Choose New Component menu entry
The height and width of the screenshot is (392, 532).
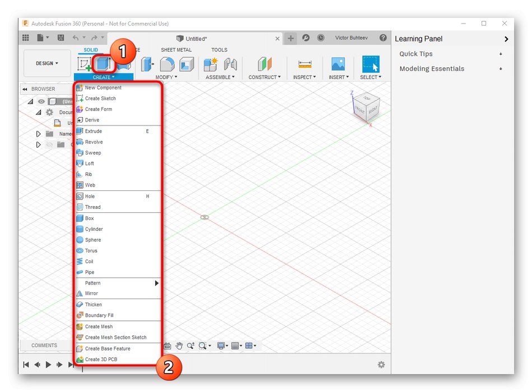click(x=118, y=87)
